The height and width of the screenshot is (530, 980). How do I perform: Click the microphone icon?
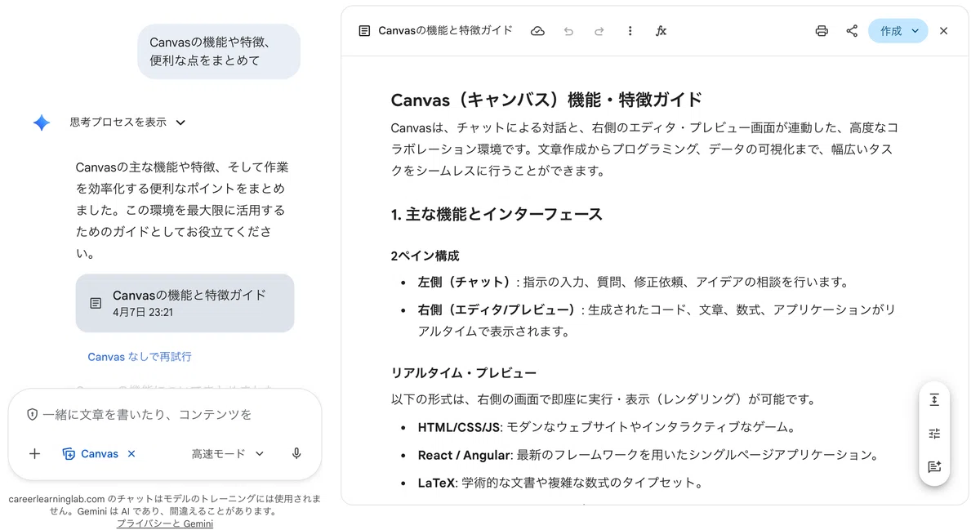[296, 454]
